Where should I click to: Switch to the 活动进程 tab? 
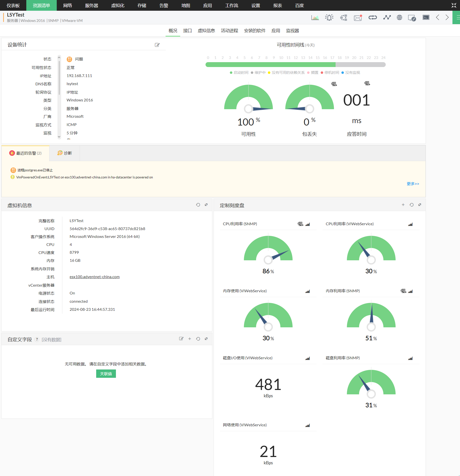229,31
